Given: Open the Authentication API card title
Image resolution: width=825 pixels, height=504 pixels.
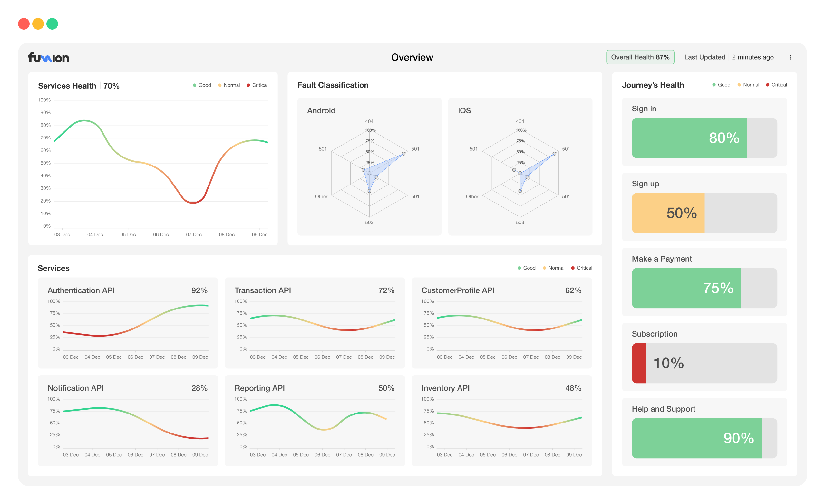Looking at the screenshot, I should point(81,290).
